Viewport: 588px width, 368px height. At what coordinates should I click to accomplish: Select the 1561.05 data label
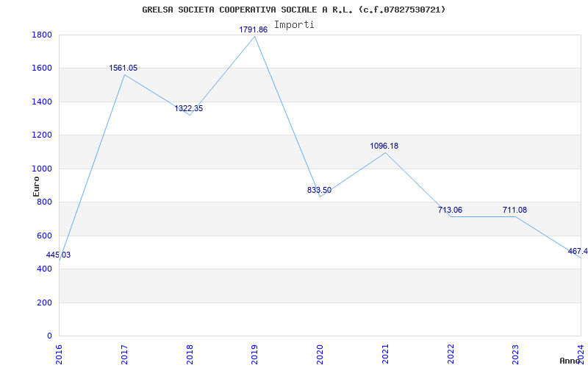click(123, 68)
